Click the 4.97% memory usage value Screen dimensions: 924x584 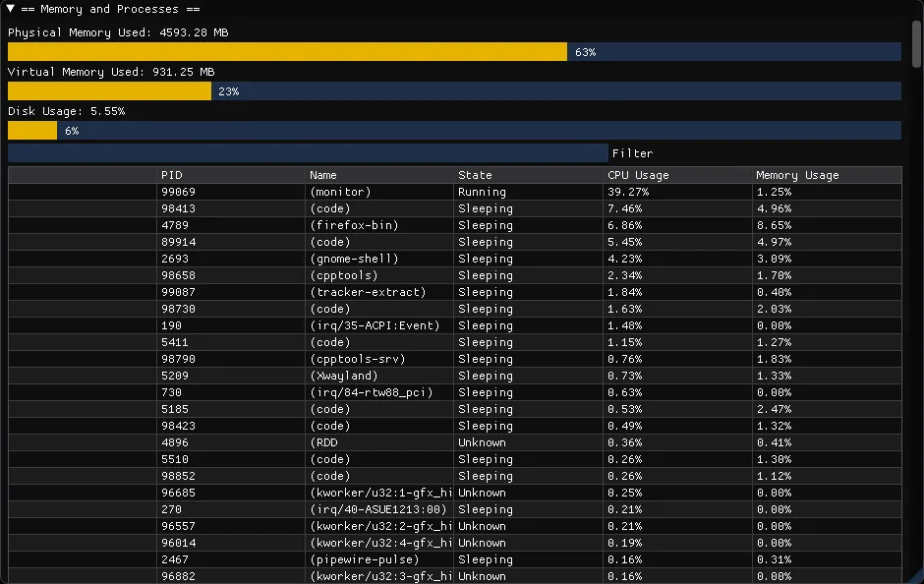pos(774,242)
